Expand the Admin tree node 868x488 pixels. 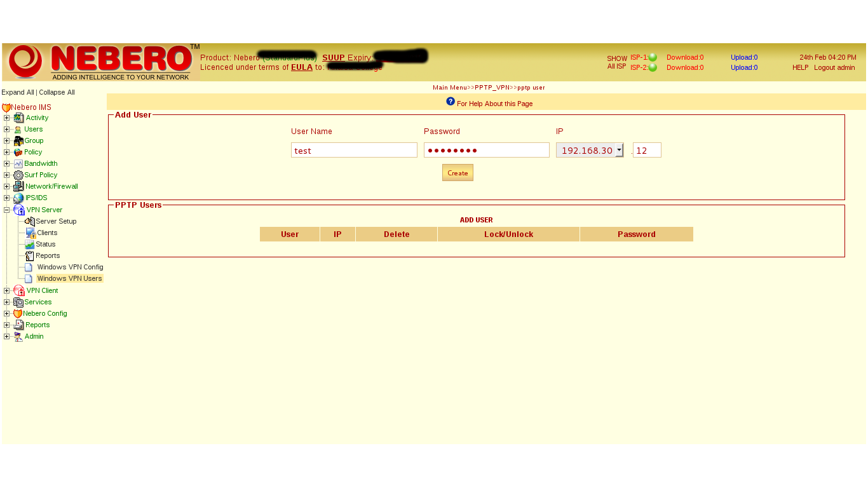point(7,337)
